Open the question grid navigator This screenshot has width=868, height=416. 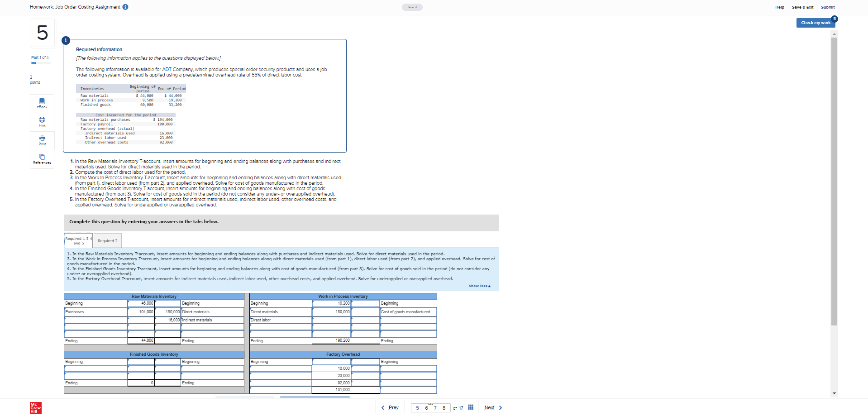(x=471, y=407)
